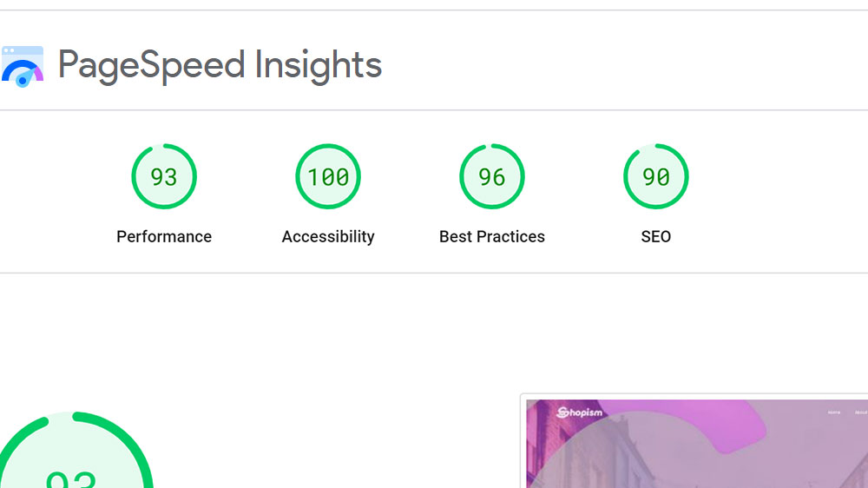The height and width of the screenshot is (488, 868).
Task: Click the PageSpeed Insights speedometer logo
Action: [x=23, y=67]
